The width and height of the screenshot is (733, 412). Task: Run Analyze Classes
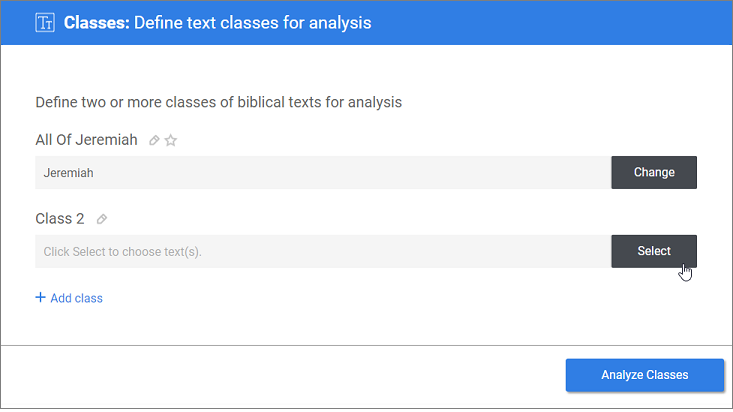(645, 375)
